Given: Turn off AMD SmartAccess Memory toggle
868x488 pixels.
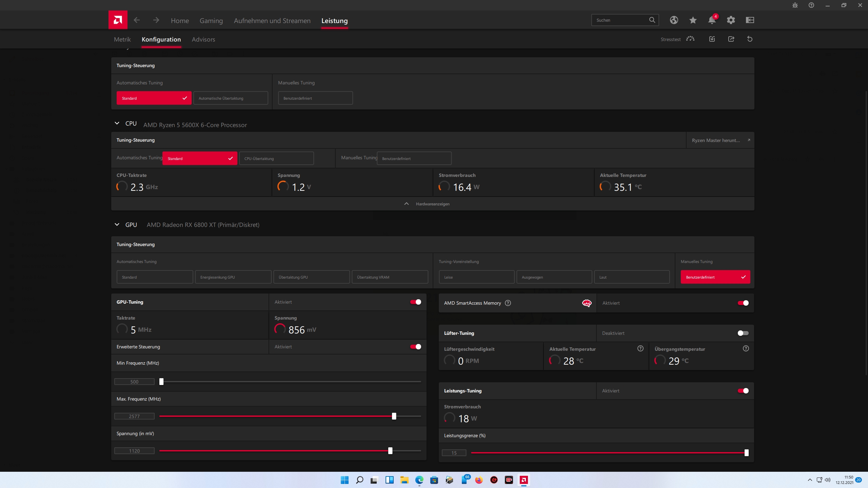Looking at the screenshot, I should click(x=743, y=303).
